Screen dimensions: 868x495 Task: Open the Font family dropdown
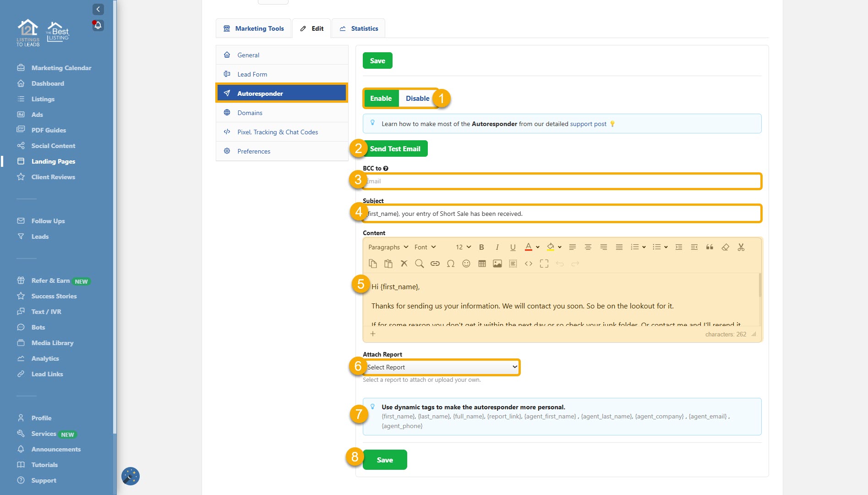(425, 247)
